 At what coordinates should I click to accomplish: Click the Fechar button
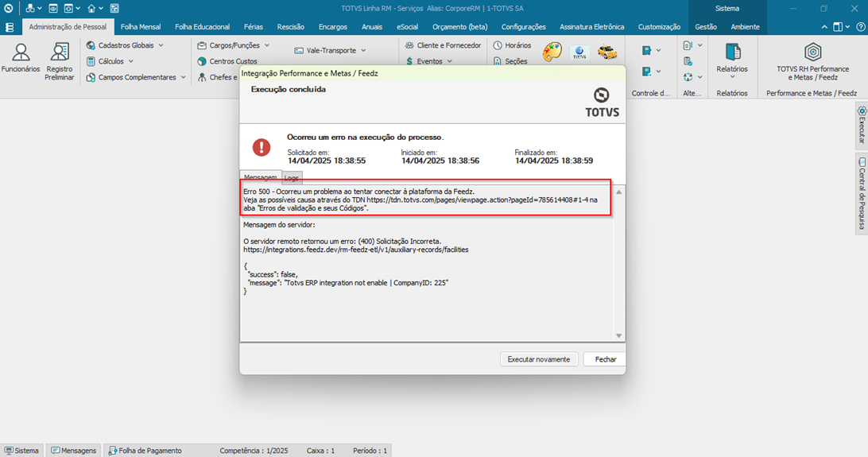point(605,359)
